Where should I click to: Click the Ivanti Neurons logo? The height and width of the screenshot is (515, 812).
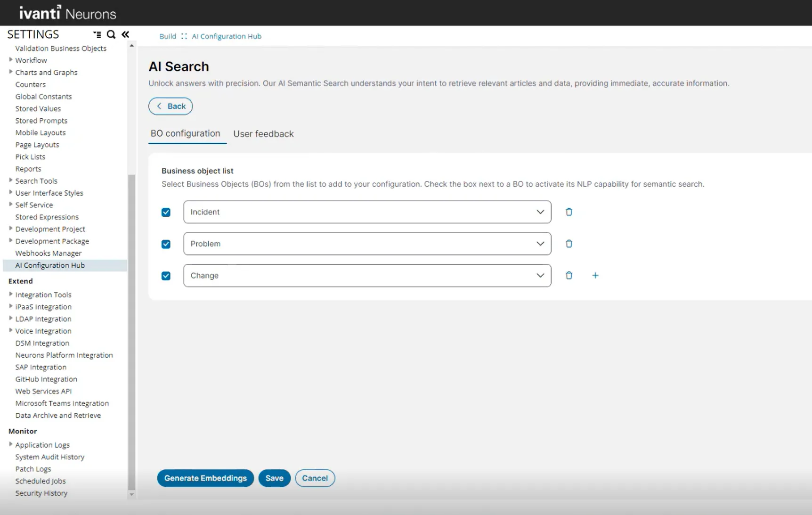(67, 13)
